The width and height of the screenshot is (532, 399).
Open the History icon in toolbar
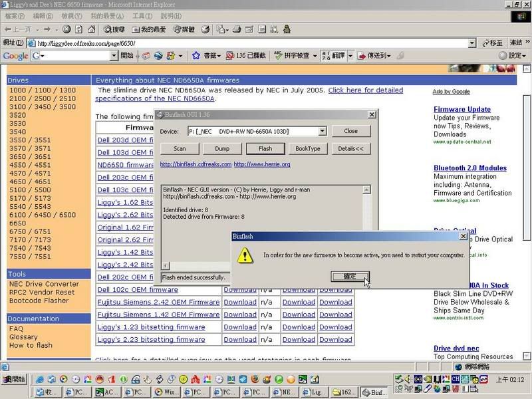(205, 29)
